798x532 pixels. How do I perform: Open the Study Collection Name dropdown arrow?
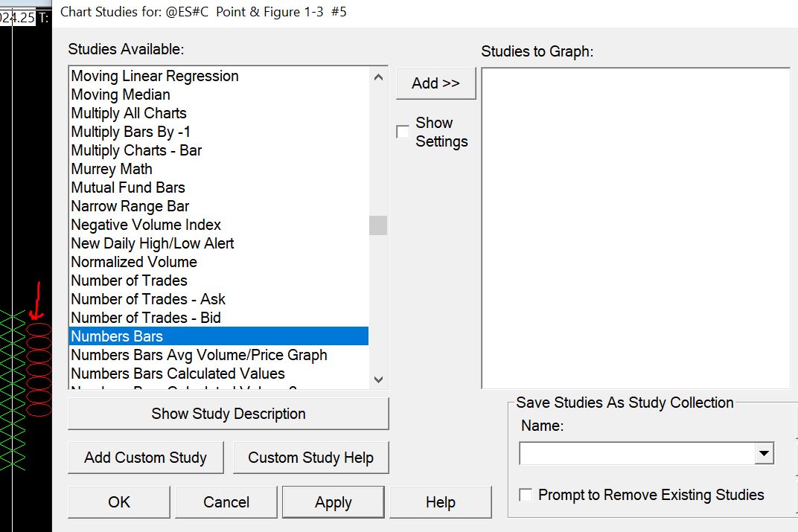[764, 453]
